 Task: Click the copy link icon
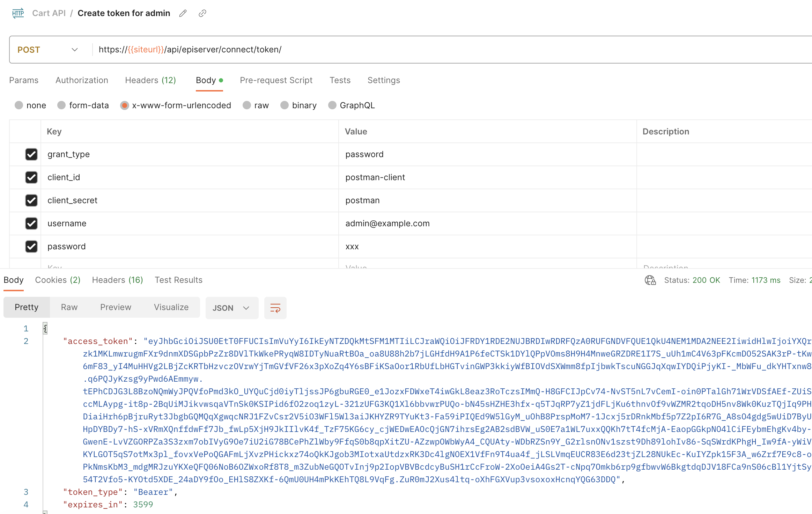[x=202, y=13]
